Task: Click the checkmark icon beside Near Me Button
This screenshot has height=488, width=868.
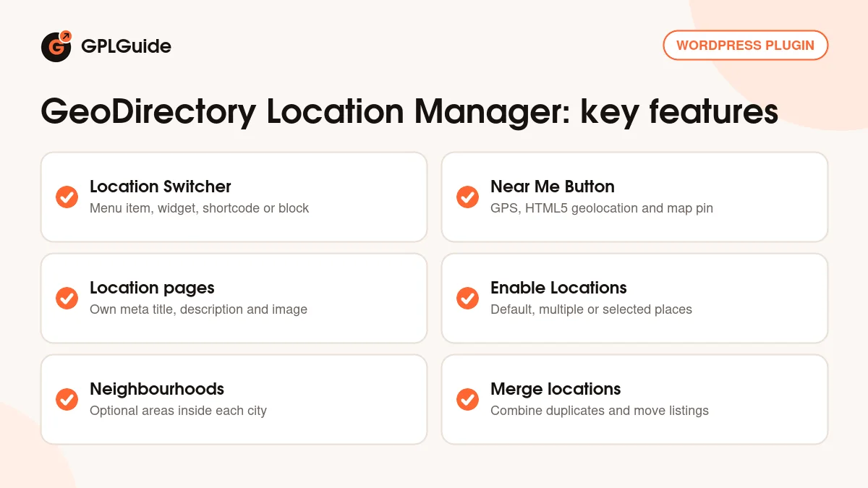Action: pyautogui.click(x=467, y=197)
